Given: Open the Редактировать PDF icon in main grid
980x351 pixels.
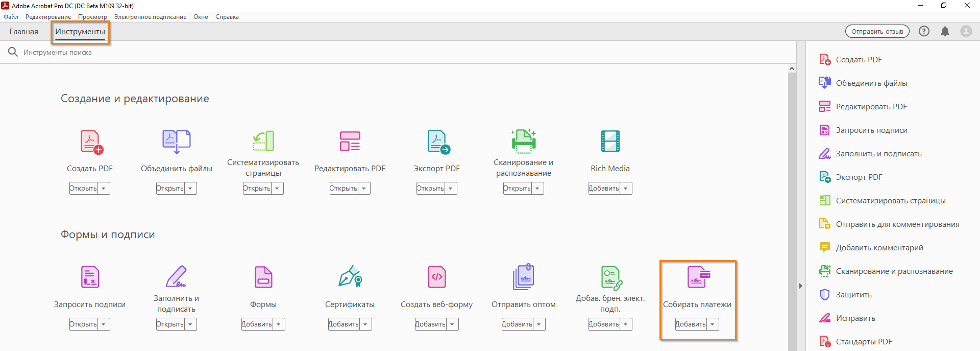Looking at the screenshot, I should point(350,142).
